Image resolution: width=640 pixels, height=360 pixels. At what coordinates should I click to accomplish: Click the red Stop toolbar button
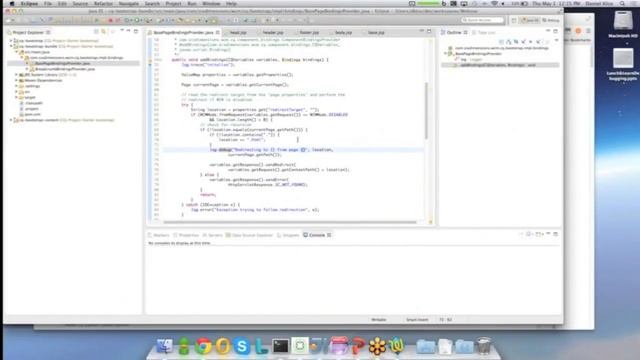tap(111, 20)
